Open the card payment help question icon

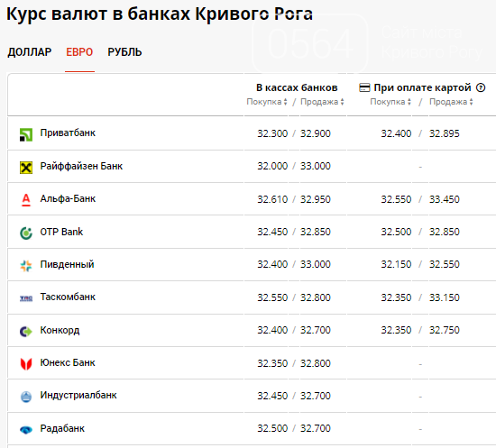pyautogui.click(x=481, y=87)
